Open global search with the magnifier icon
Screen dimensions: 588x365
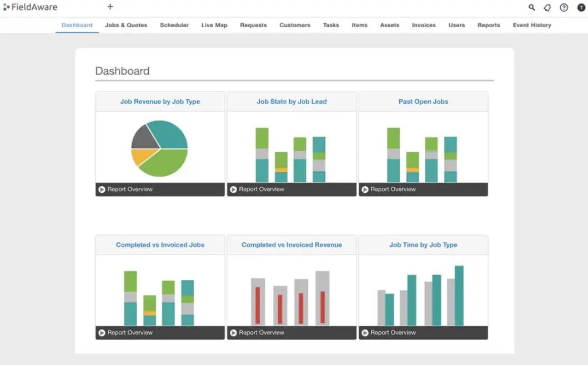click(x=531, y=7)
